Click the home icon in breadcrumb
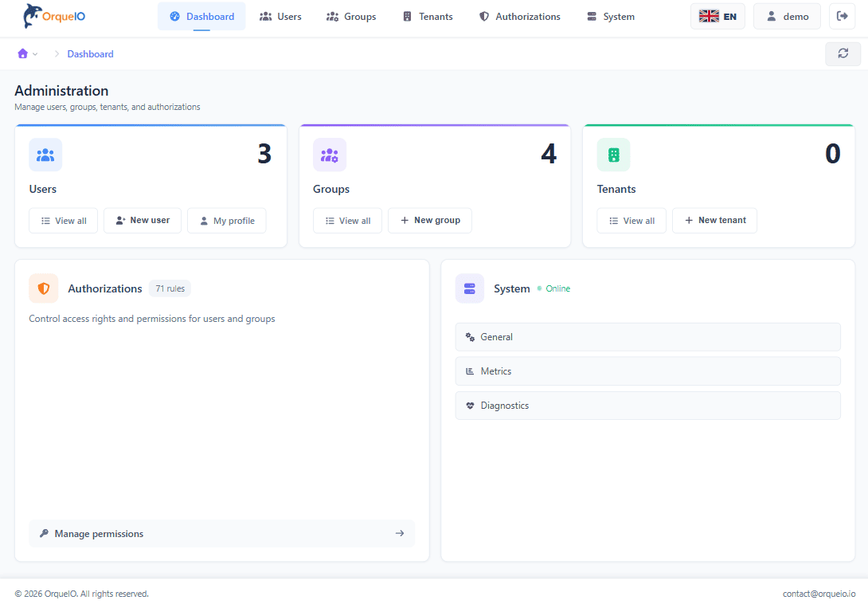Viewport: 868px width, 604px height. click(23, 53)
